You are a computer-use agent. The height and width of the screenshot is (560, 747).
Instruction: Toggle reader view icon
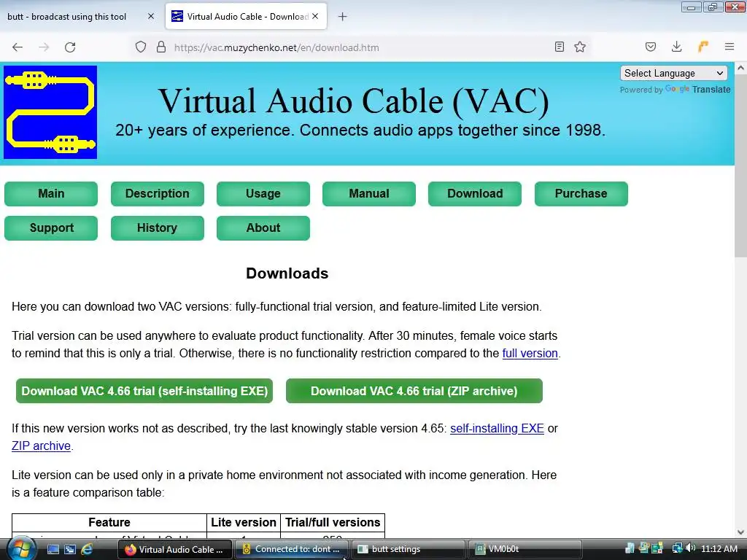click(x=560, y=47)
